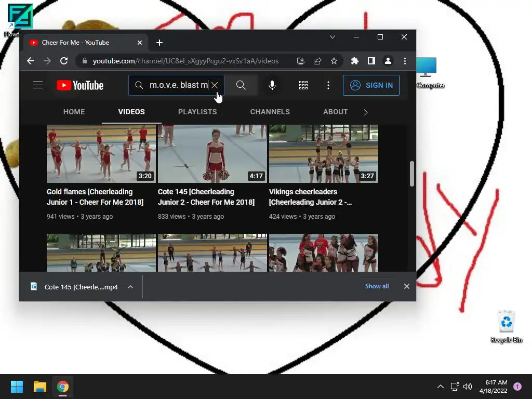This screenshot has width=532, height=399.
Task: Open the Vikings cheerleaders video title
Action: point(310,197)
